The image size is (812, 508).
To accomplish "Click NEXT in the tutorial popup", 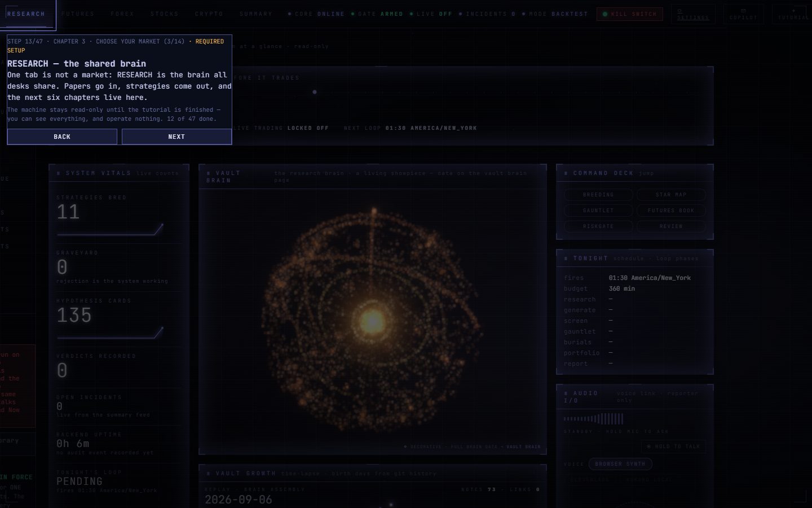I will coord(176,137).
